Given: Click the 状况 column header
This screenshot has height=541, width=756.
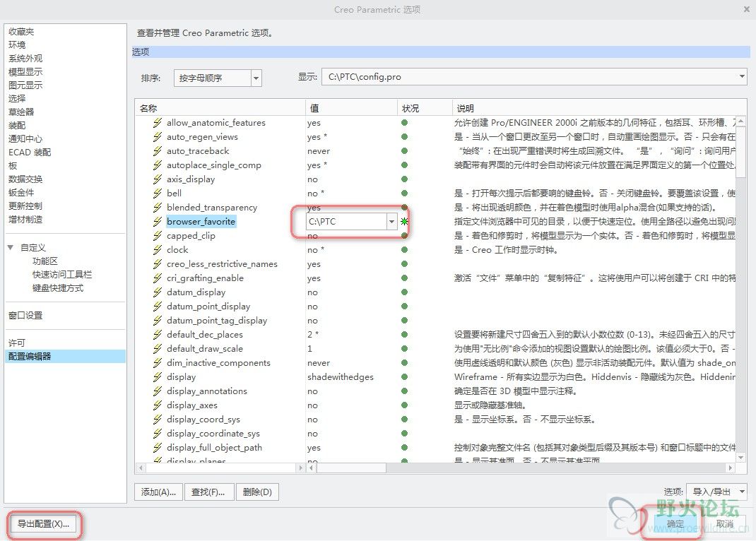Looking at the screenshot, I should click(425, 108).
